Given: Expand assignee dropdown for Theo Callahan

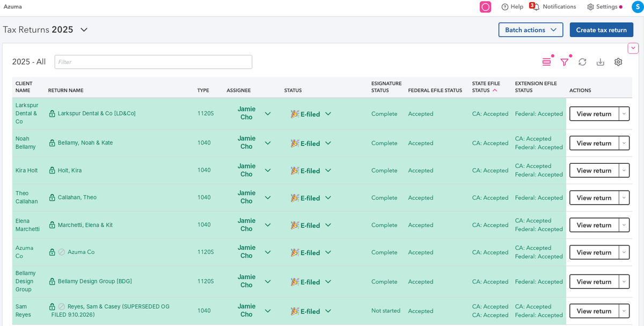Looking at the screenshot, I should pyautogui.click(x=268, y=198).
